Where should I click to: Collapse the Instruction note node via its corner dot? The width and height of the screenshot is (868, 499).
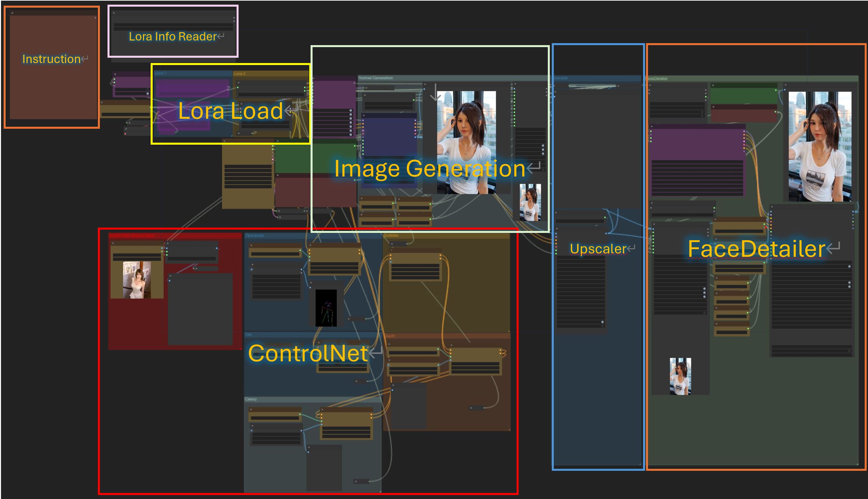coord(12,13)
